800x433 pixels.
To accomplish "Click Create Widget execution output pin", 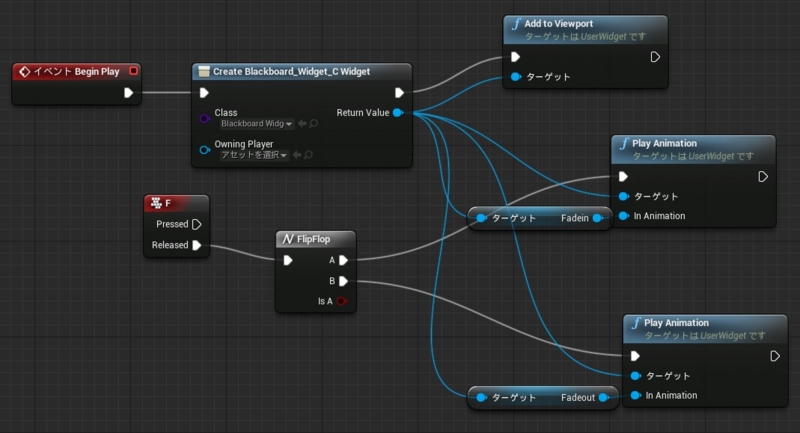I will pos(399,93).
